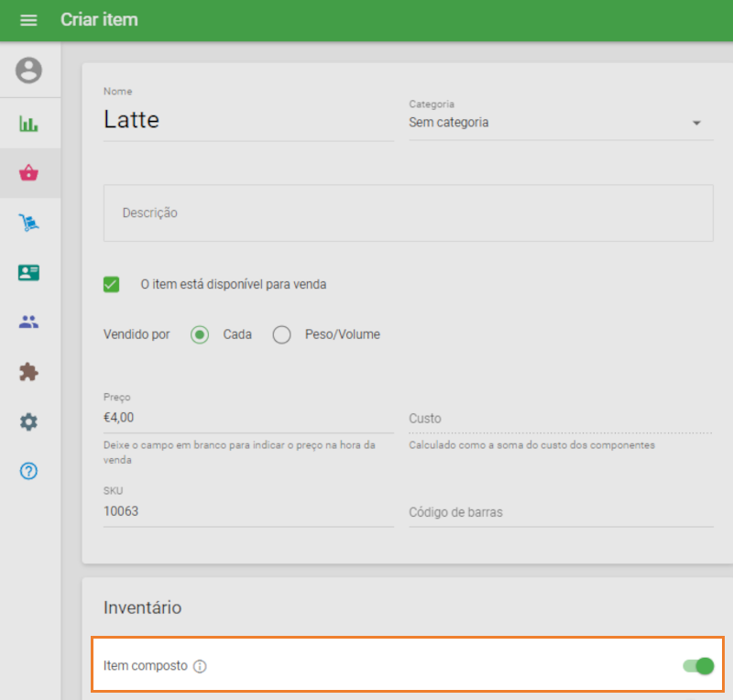Click the Preço field showing €4,00
This screenshot has width=733, height=700.
247,417
